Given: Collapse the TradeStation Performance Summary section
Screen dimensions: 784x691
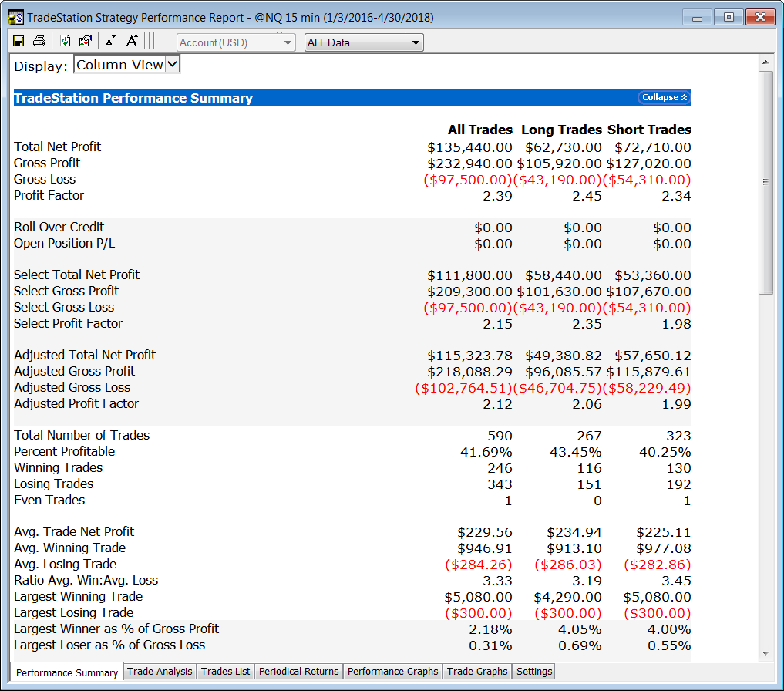Looking at the screenshot, I should coord(665,98).
